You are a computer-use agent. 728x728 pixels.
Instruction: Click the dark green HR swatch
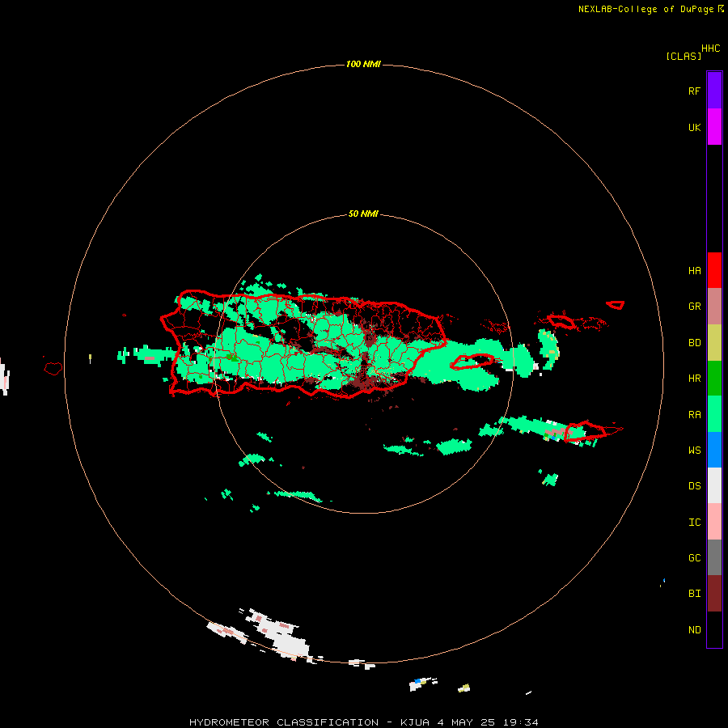pos(714,379)
